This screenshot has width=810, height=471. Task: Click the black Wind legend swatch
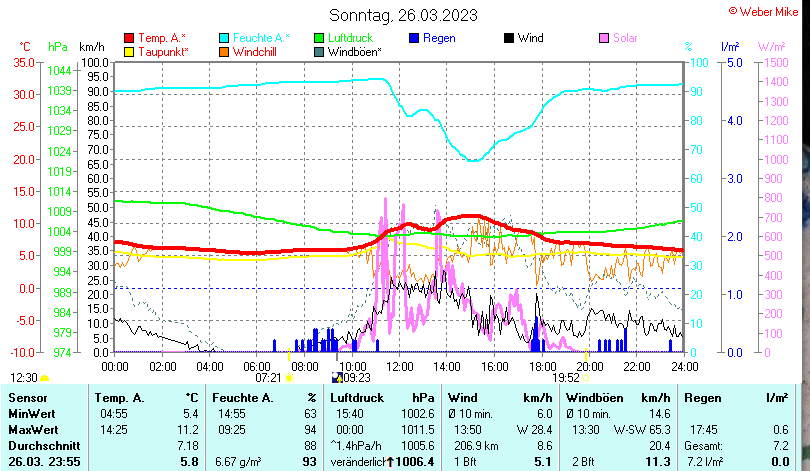[x=509, y=38]
